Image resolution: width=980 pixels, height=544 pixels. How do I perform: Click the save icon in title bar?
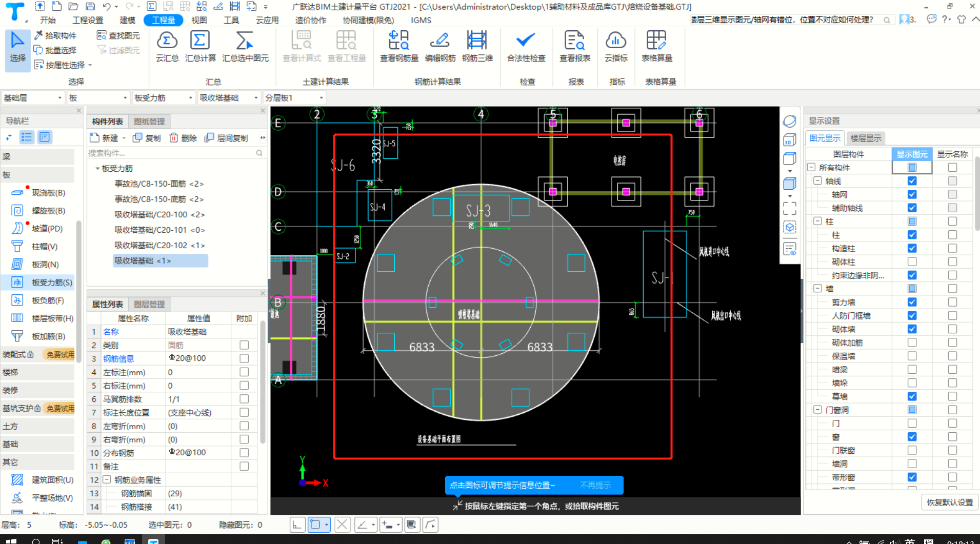90,6
